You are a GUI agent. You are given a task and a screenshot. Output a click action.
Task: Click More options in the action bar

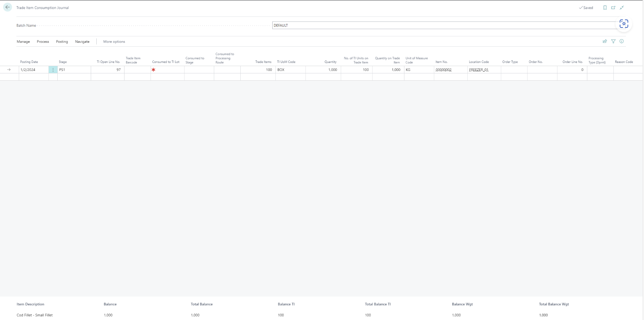[114, 42]
